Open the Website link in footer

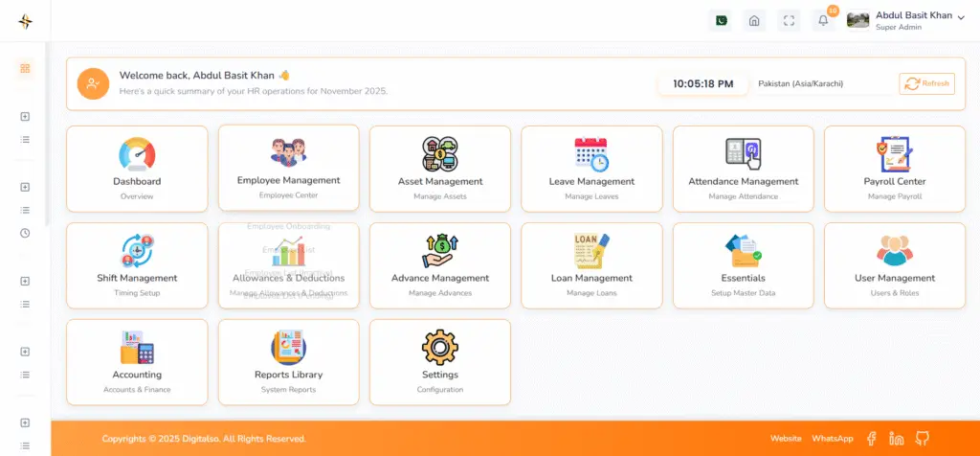click(786, 439)
